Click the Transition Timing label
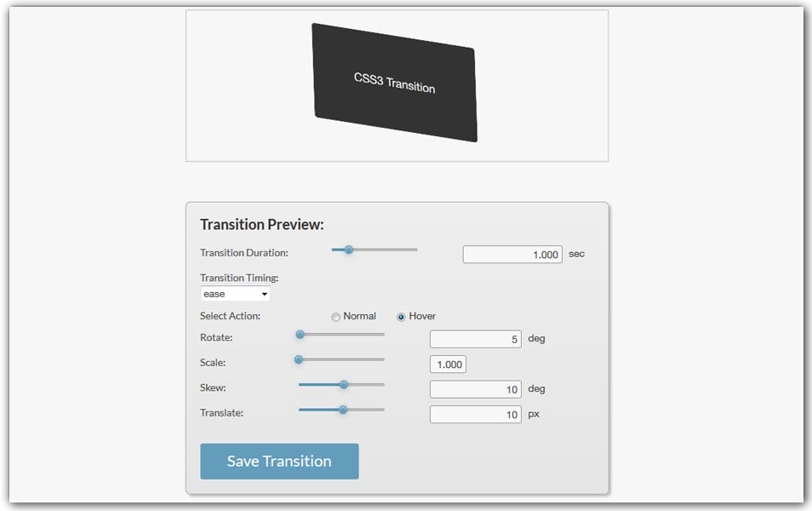Screen dimensions: 812x511 pyautogui.click(x=238, y=277)
